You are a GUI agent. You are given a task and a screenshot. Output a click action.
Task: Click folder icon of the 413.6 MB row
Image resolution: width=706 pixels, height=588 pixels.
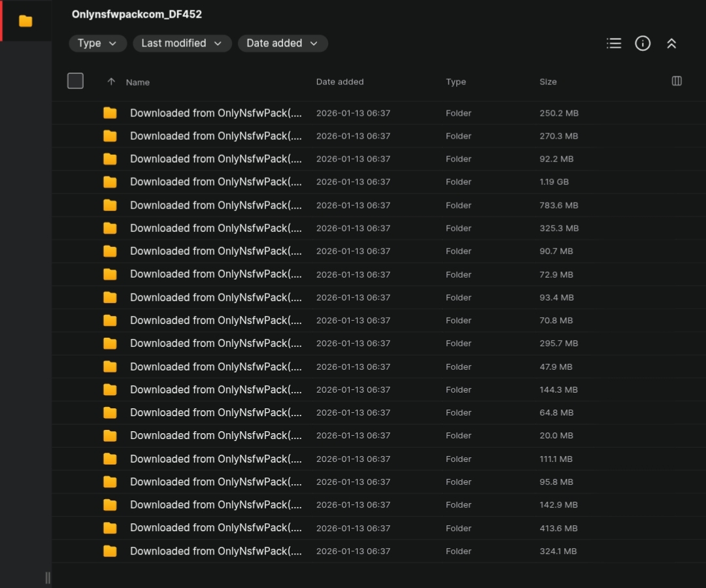coord(110,528)
